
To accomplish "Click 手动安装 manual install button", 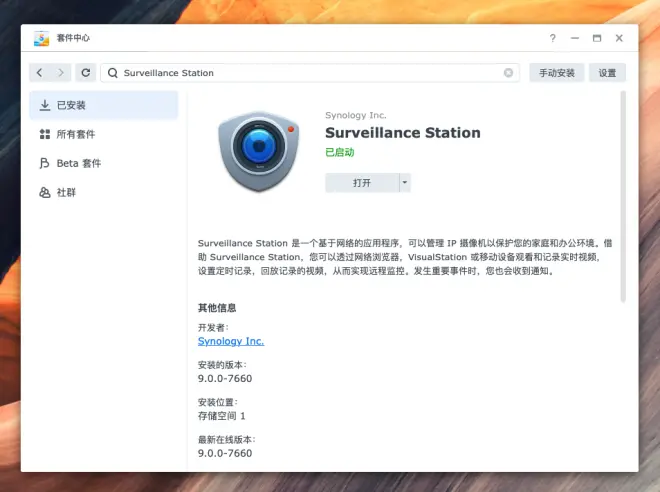I will [x=556, y=73].
